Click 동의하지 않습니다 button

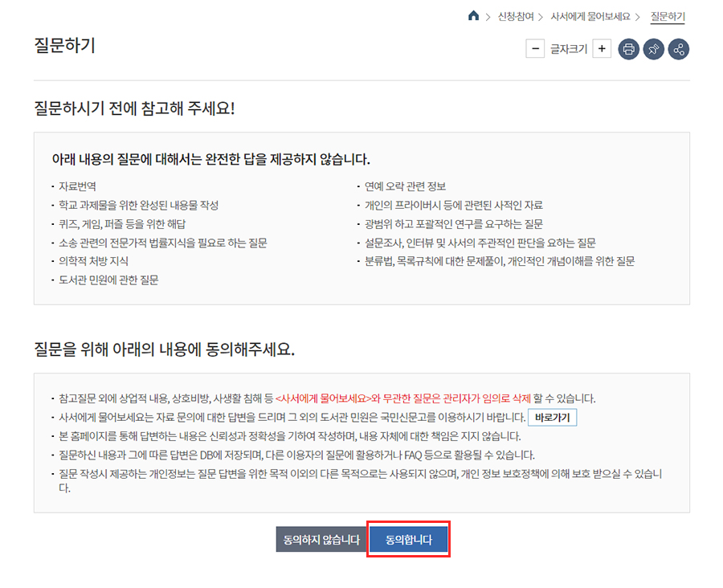[321, 540]
